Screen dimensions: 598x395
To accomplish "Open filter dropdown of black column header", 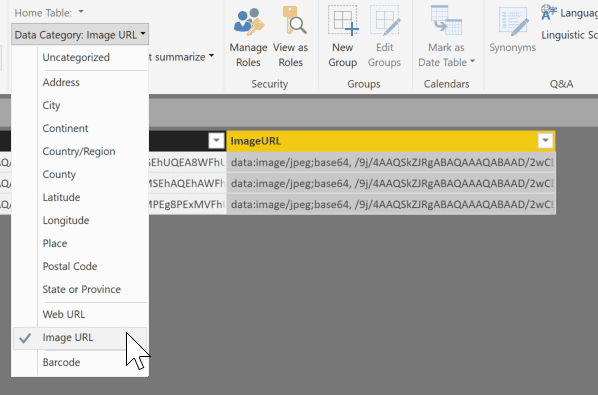I will [216, 141].
